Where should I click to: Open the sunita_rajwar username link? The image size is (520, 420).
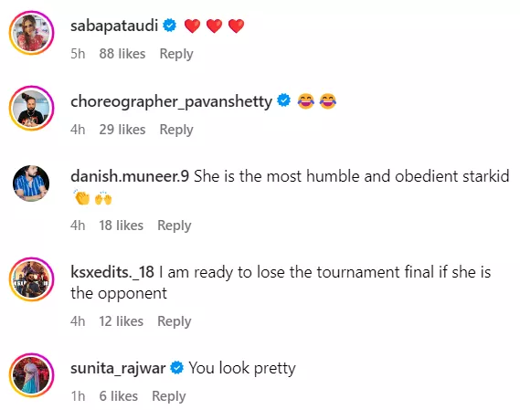pyautogui.click(x=118, y=368)
